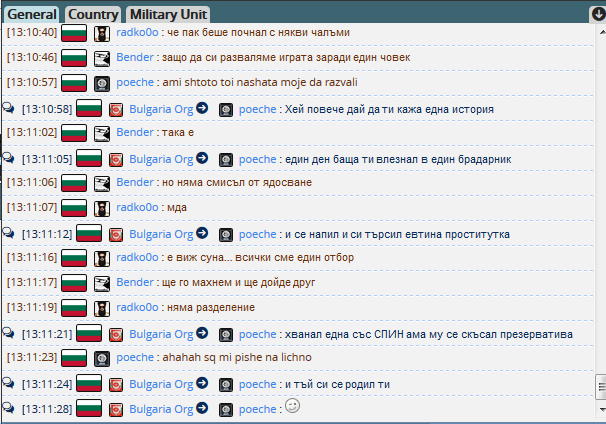Open Bulgaria Org link at 13:10:58
606x424 pixels.
pyautogui.click(x=161, y=109)
